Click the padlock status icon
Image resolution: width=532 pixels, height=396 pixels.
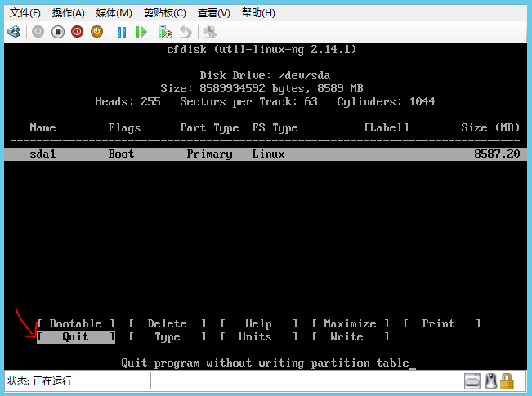[x=507, y=381]
